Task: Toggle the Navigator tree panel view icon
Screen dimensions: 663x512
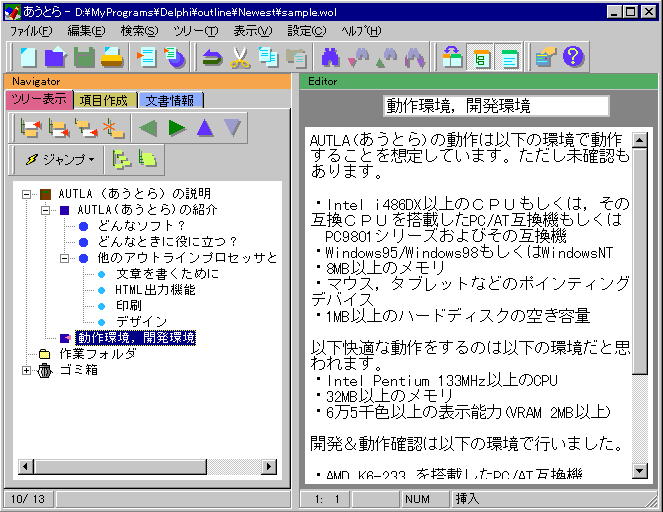Action: 481,57
